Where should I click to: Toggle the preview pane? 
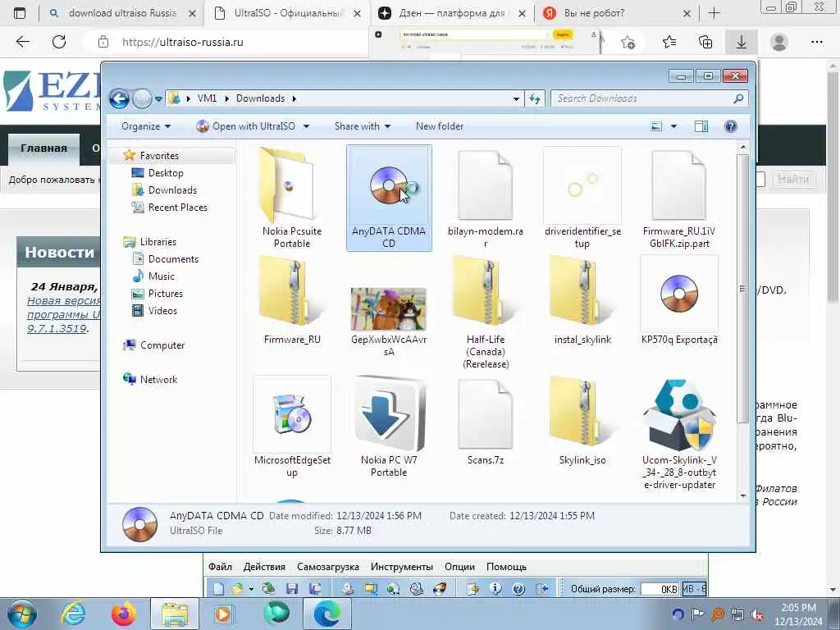pos(701,126)
